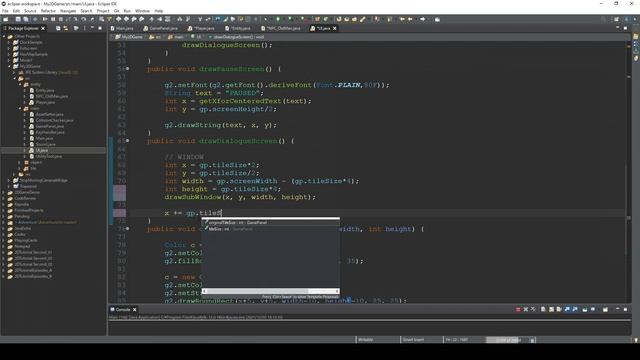640x360 pixels.
Task: Minimize the Console view
Action: tap(617, 309)
